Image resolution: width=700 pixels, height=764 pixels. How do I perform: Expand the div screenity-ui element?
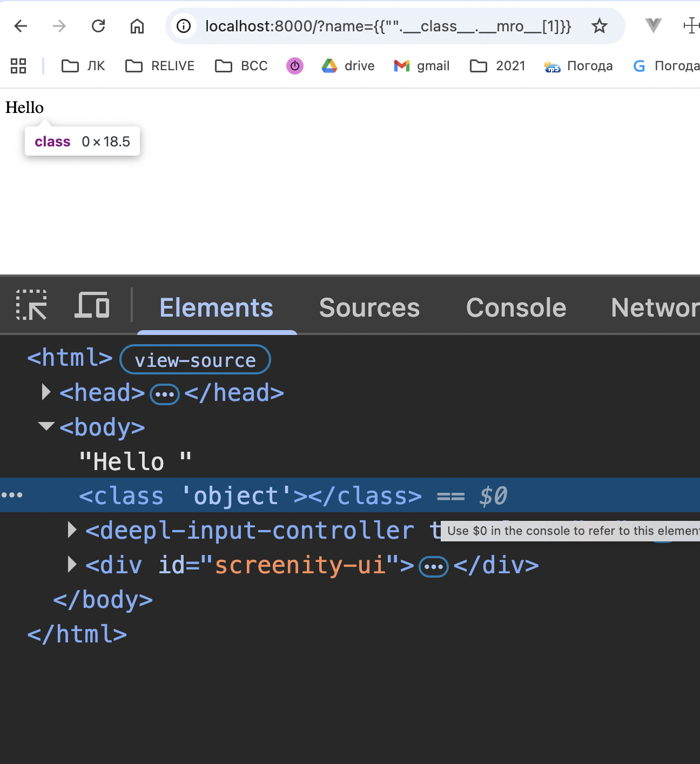(72, 565)
